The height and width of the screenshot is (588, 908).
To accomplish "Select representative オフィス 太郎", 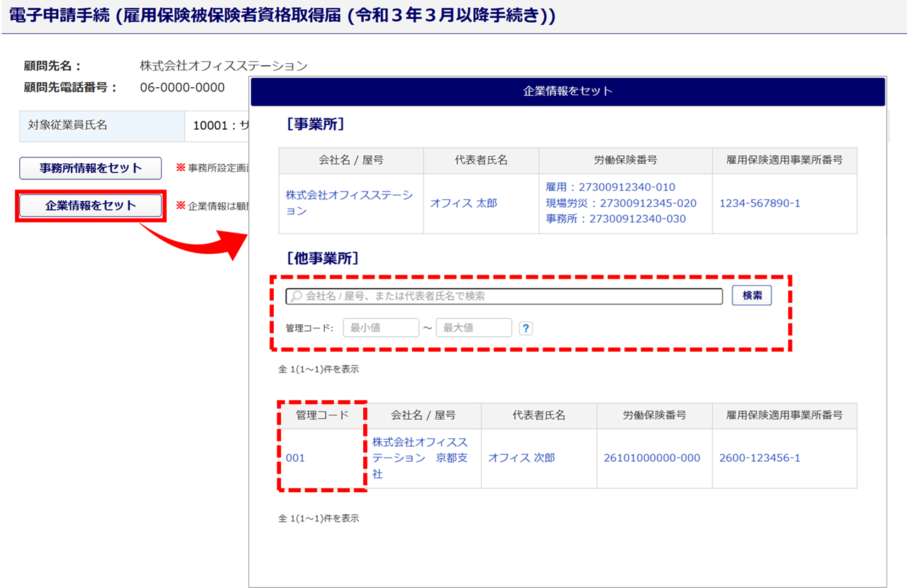I will point(463,203).
